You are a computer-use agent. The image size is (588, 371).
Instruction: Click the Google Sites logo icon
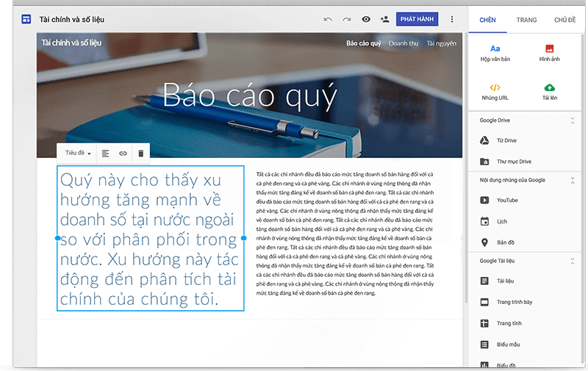26,19
